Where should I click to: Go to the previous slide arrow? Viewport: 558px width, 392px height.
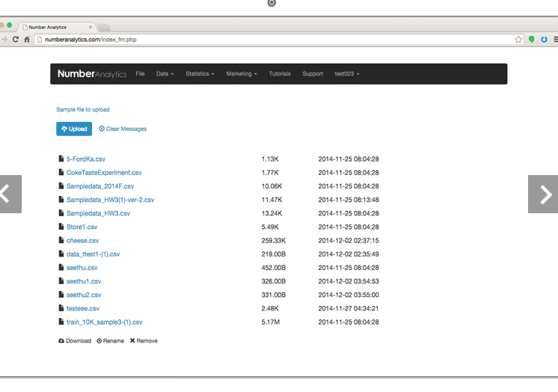pyautogui.click(x=9, y=194)
